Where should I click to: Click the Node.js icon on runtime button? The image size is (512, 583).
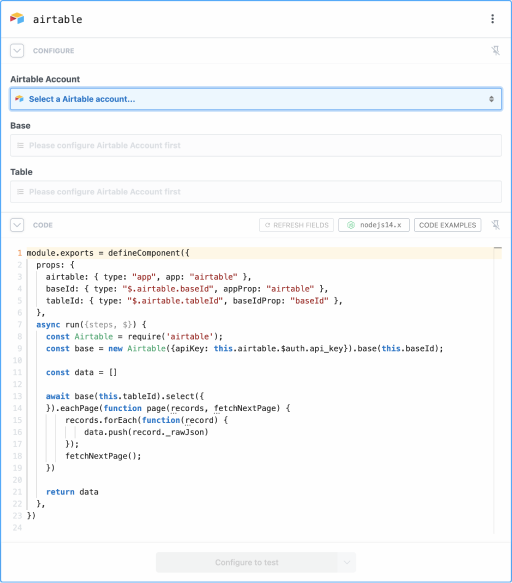click(351, 225)
